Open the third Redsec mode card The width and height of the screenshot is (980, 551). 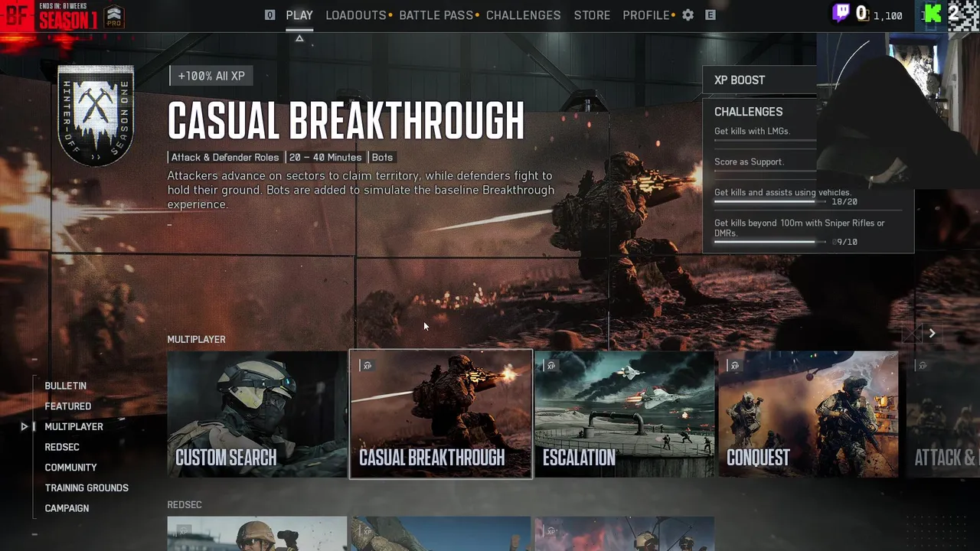625,534
